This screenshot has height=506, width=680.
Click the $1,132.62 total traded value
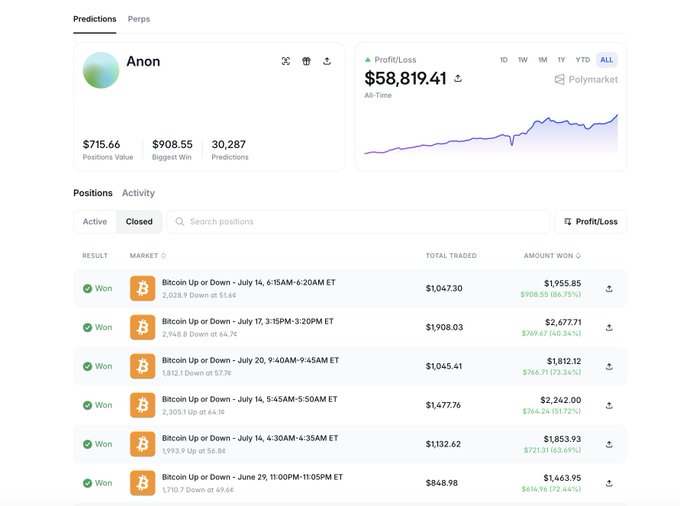pos(443,444)
